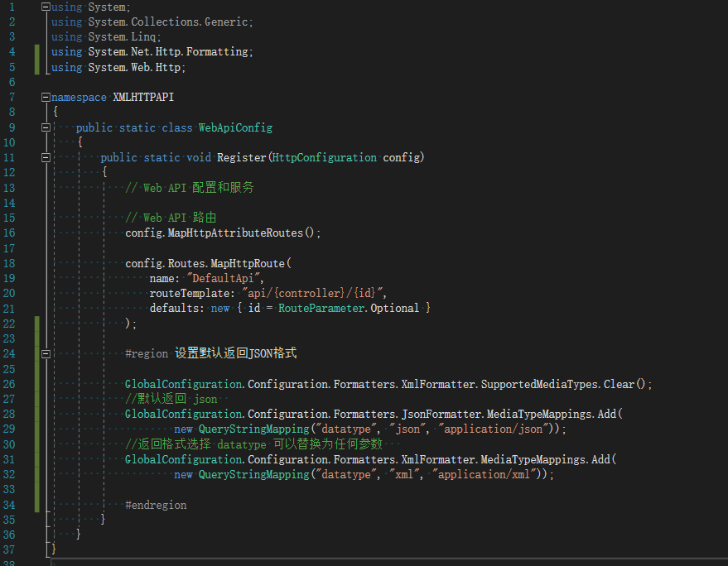Click the "application/xml" string literal
The height and width of the screenshot is (566, 728).
(x=484, y=474)
